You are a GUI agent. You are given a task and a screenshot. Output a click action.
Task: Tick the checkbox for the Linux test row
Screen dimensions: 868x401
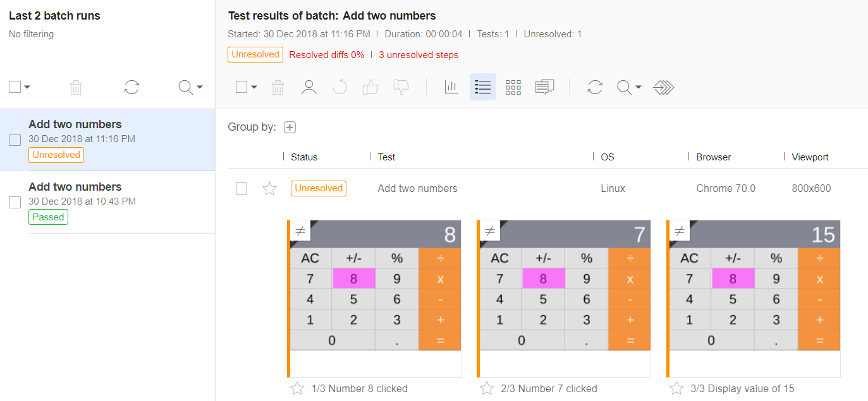pos(241,188)
